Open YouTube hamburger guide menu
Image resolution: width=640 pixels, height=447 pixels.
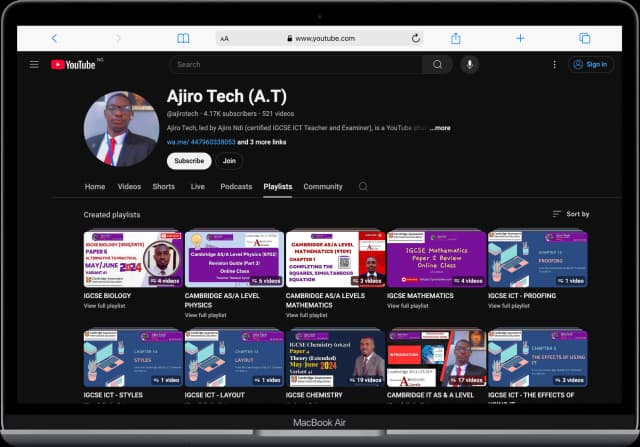(34, 64)
